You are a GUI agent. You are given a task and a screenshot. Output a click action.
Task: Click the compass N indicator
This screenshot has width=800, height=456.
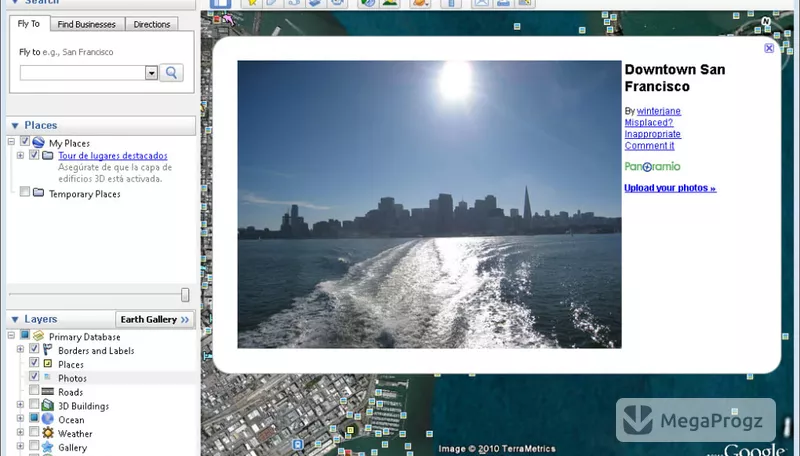point(766,21)
